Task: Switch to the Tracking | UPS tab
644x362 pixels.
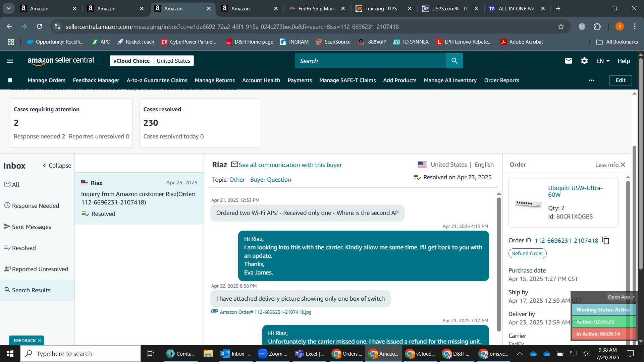Action: 383,8
